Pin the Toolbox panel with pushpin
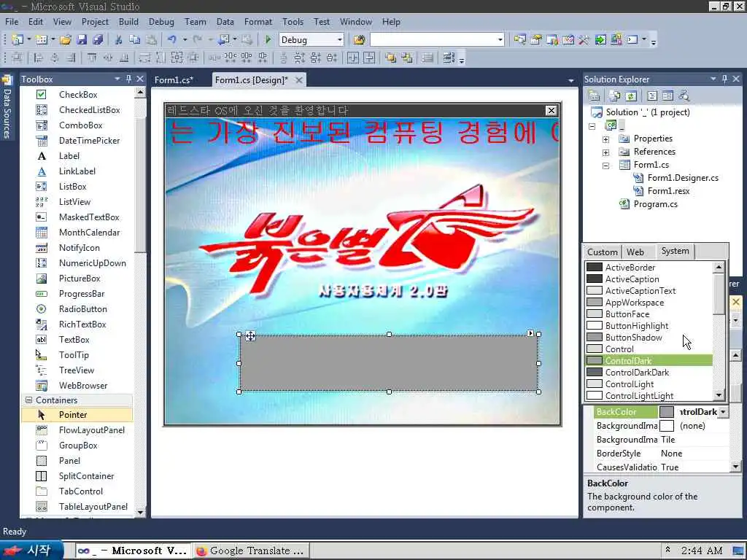The width and height of the screenshot is (747, 560). click(x=128, y=79)
